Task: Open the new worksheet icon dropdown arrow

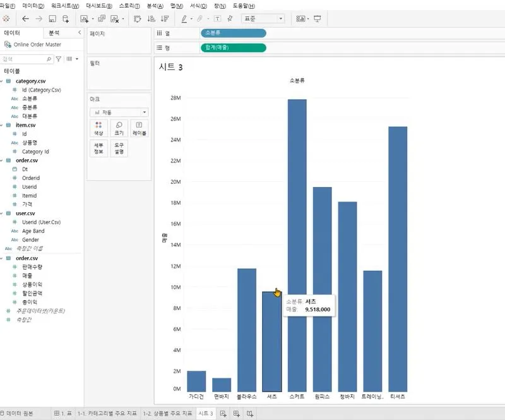Action: point(93,19)
